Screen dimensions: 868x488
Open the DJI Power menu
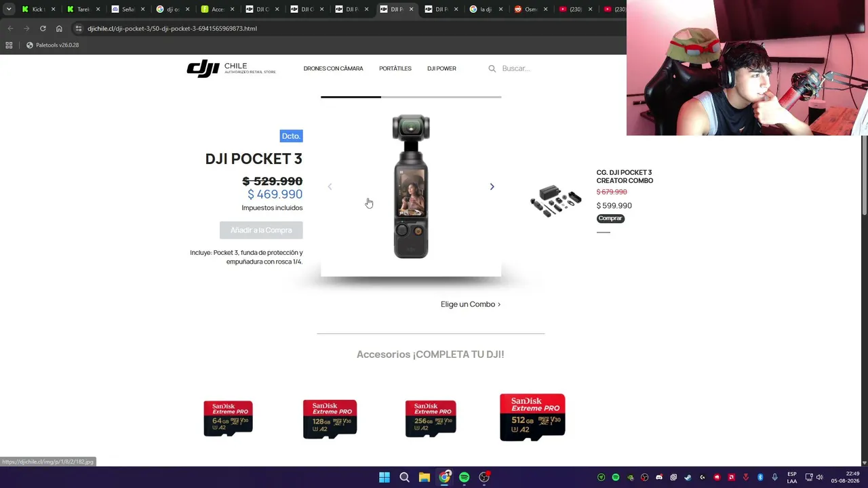(x=441, y=68)
